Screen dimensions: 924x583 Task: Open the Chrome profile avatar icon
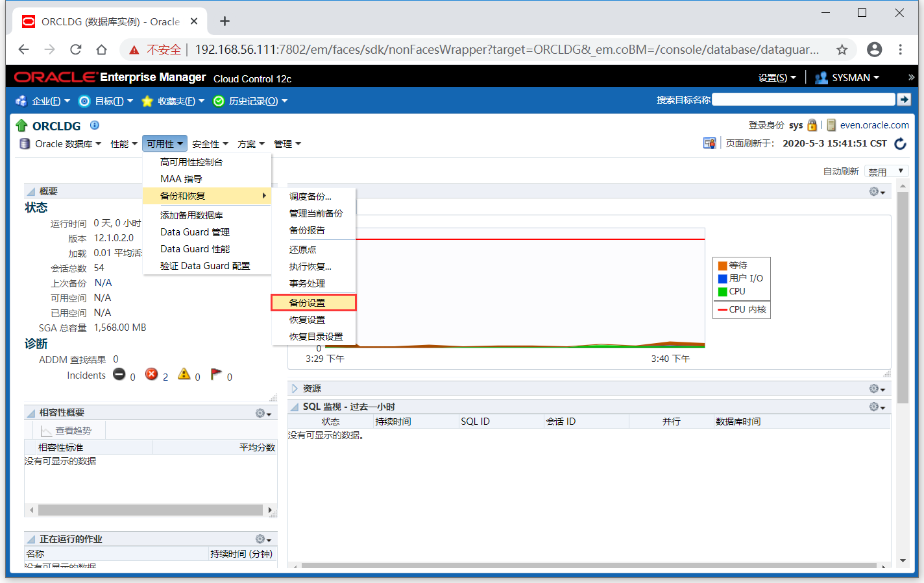(x=875, y=49)
